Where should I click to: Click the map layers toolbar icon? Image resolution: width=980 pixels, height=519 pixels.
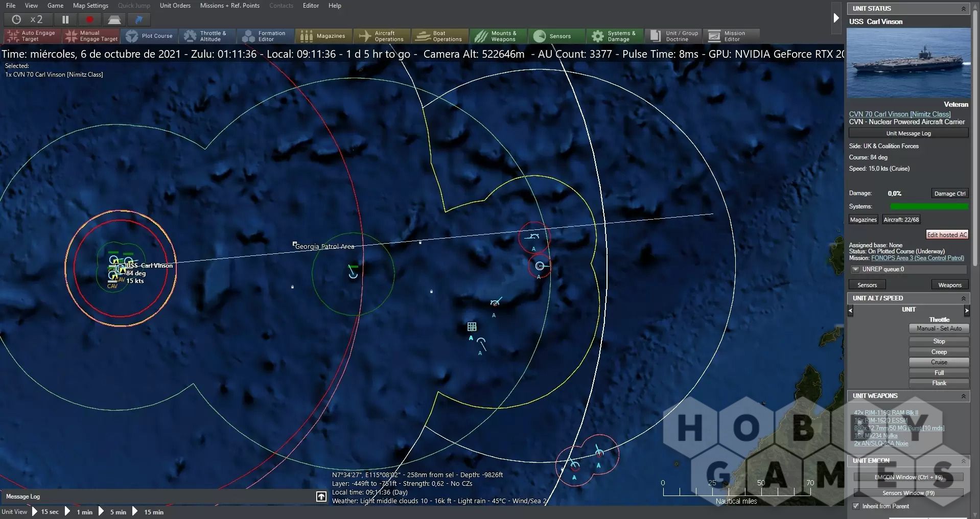[x=114, y=19]
